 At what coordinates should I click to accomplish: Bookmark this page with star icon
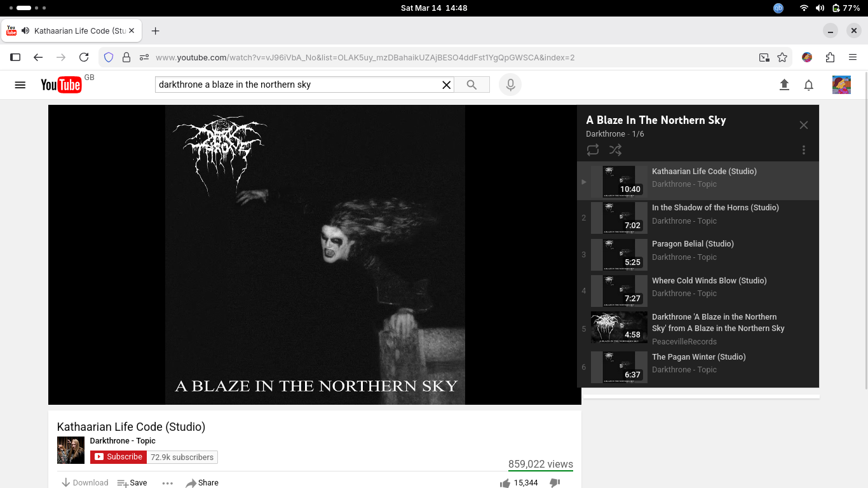[x=782, y=57]
